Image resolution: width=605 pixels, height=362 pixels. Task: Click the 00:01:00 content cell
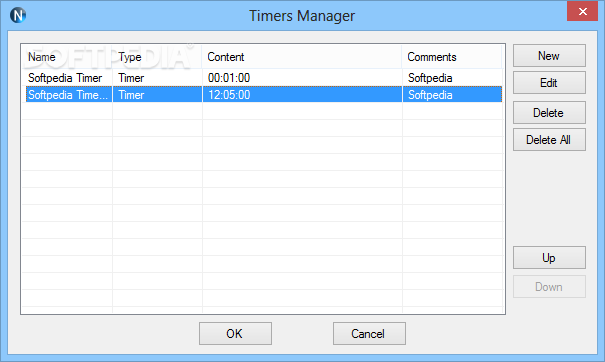click(229, 78)
